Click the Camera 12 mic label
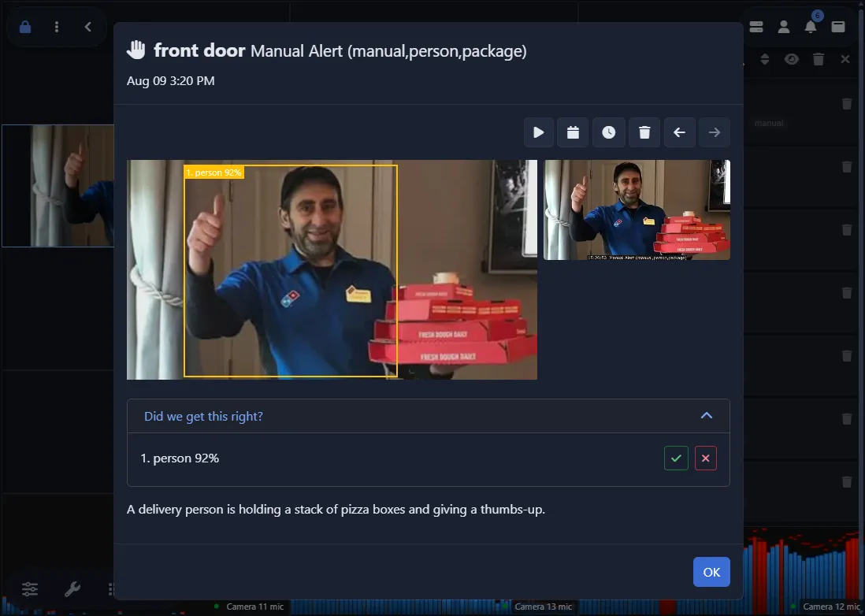 [831, 607]
